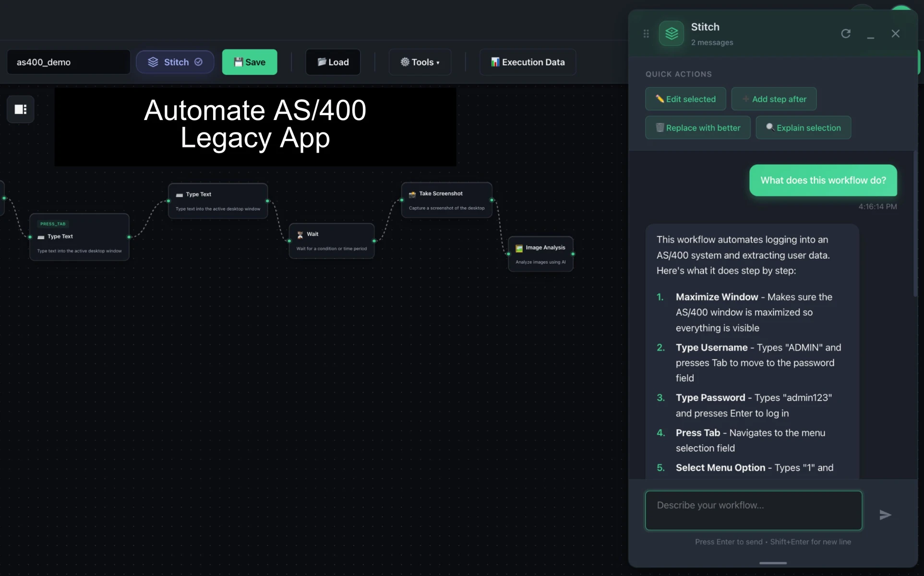Click the picture icon on Image Analysis node

pyautogui.click(x=519, y=248)
